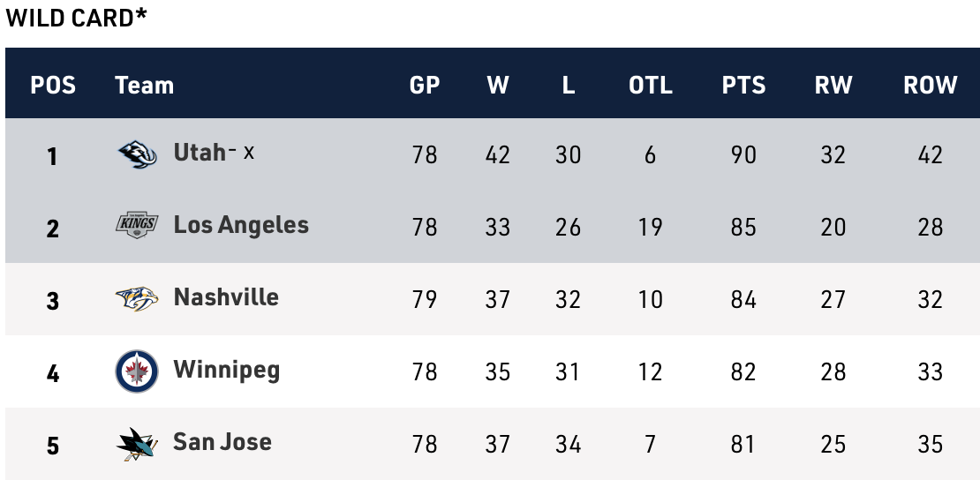Open the Winnipeg team link
This screenshot has height=480, width=980.
pos(226,370)
